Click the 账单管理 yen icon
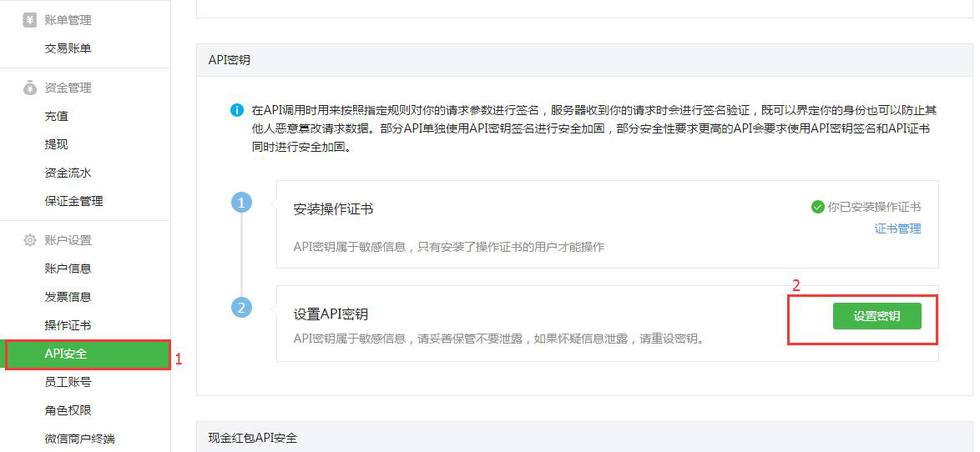Screen dimensions: 980x452 coord(30,20)
